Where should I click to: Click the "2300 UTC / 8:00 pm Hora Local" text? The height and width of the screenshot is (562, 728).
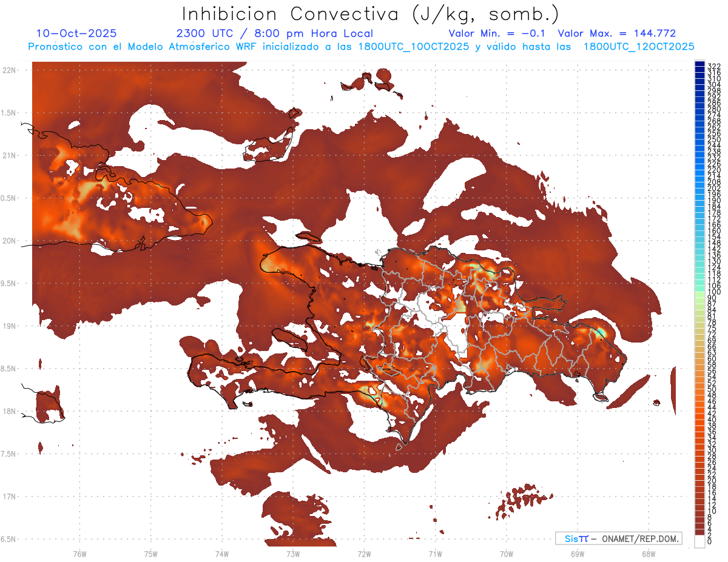point(274,33)
